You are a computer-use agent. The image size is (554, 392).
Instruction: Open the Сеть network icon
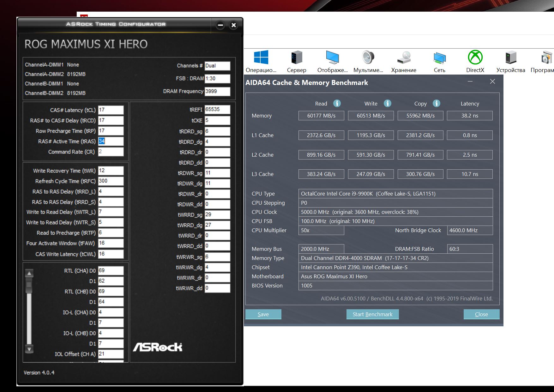439,57
